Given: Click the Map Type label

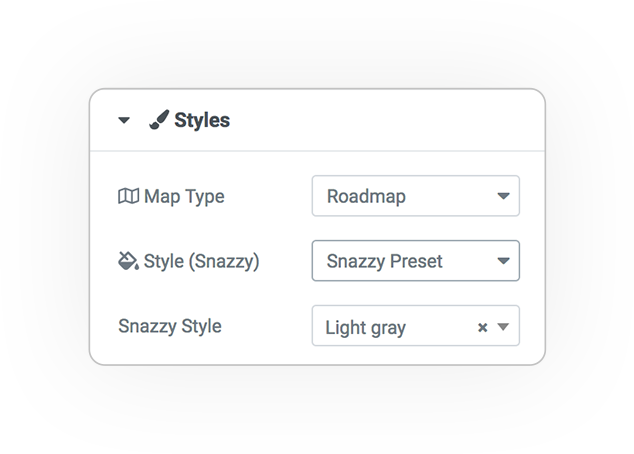Looking at the screenshot, I should pyautogui.click(x=184, y=197).
